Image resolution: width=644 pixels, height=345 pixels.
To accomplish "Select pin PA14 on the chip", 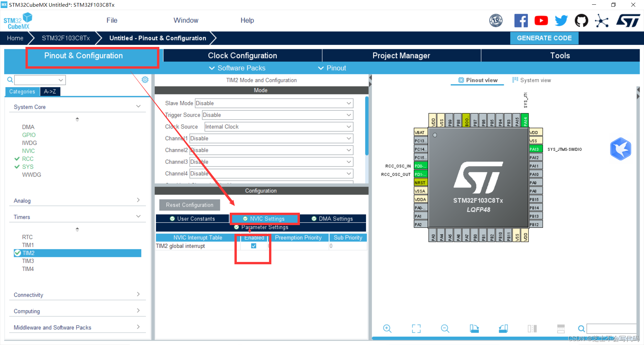I will (x=525, y=120).
